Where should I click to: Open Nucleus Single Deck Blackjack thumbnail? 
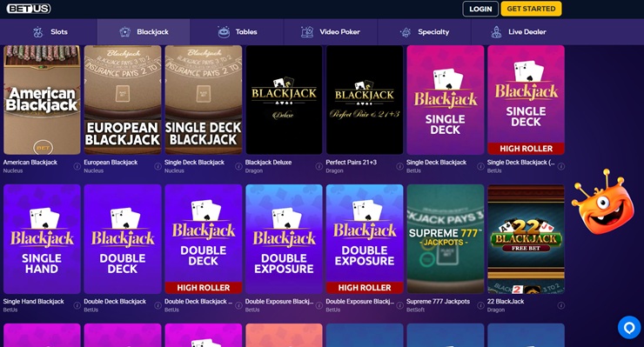tap(204, 100)
